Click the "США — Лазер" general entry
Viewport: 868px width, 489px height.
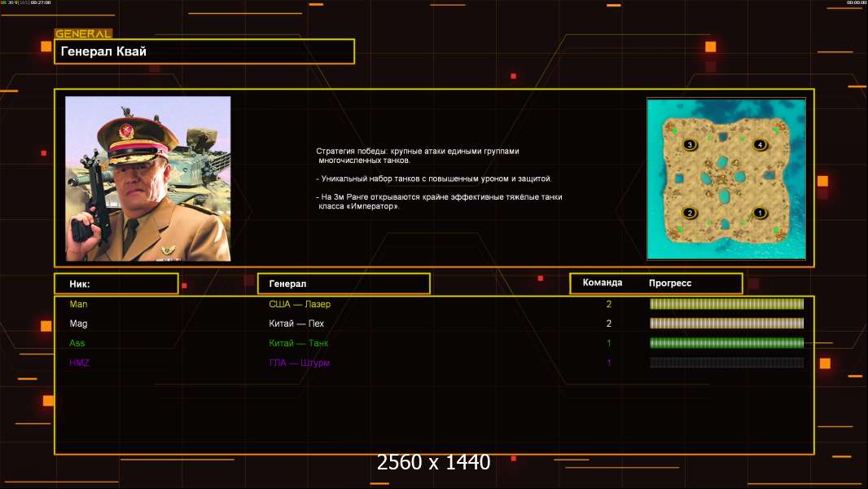[x=300, y=304]
